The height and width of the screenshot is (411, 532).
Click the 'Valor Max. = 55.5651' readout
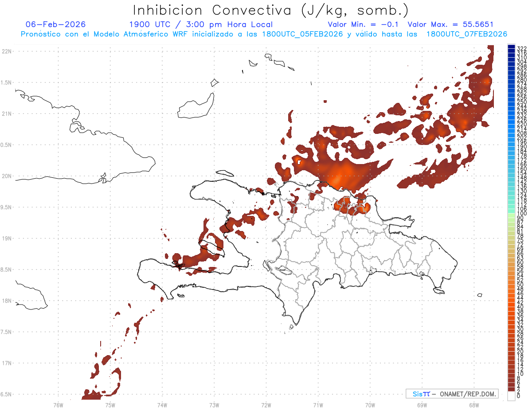[x=450, y=24]
